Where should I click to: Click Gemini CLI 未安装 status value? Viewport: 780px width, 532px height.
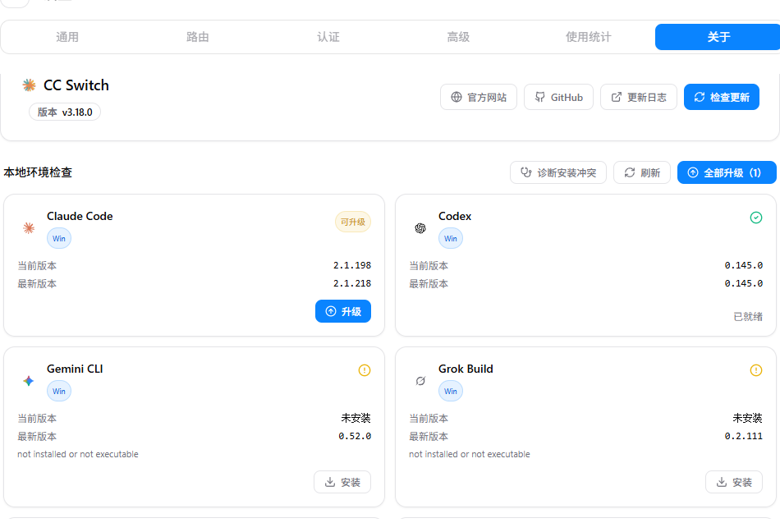tap(356, 418)
